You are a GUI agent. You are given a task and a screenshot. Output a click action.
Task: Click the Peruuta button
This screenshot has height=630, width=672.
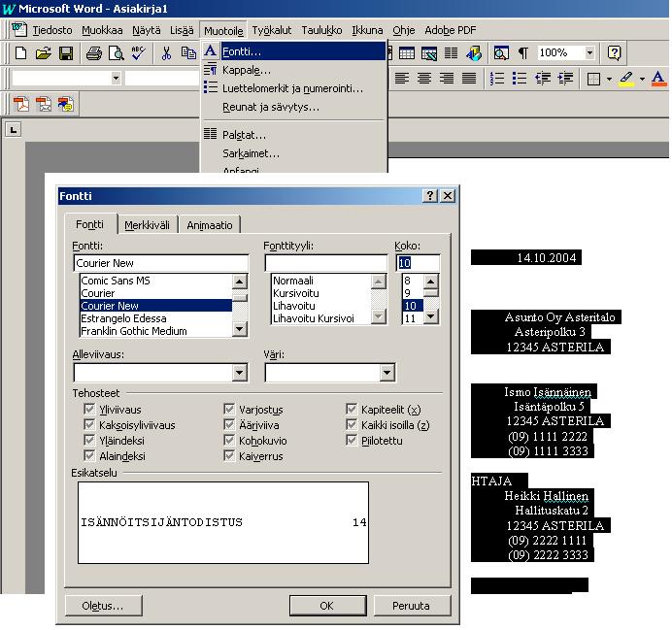click(411, 606)
